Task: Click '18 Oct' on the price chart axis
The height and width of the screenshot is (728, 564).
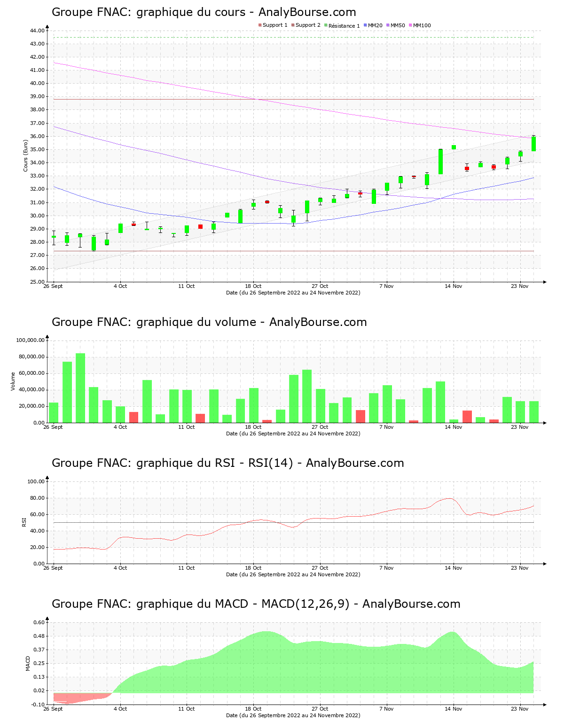Action: [x=253, y=286]
